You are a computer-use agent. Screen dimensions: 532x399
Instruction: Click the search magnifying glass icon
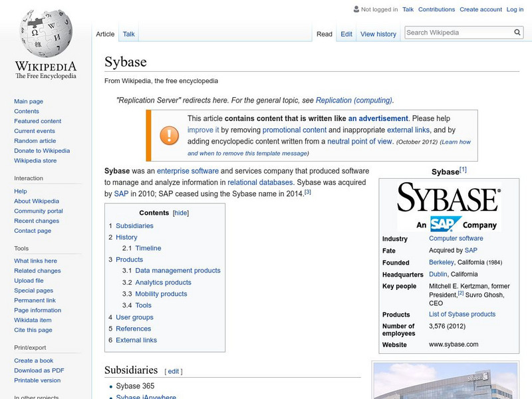517,31
